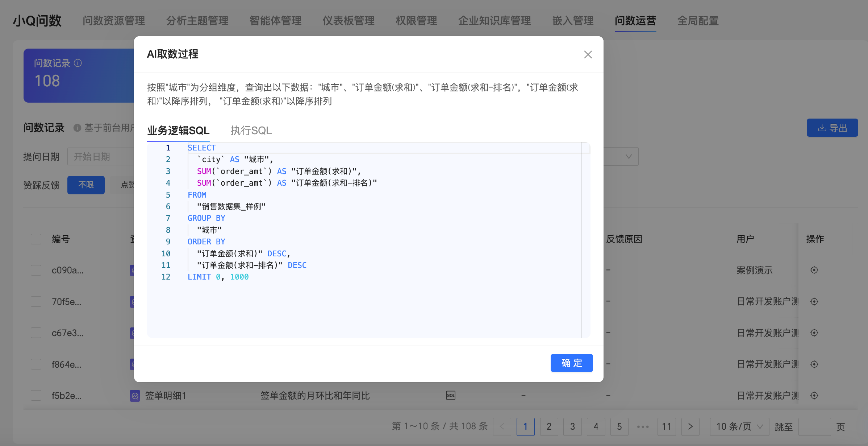Click operation icon for row 70f5e...
Viewport: 868px width, 446px height.
[814, 301]
